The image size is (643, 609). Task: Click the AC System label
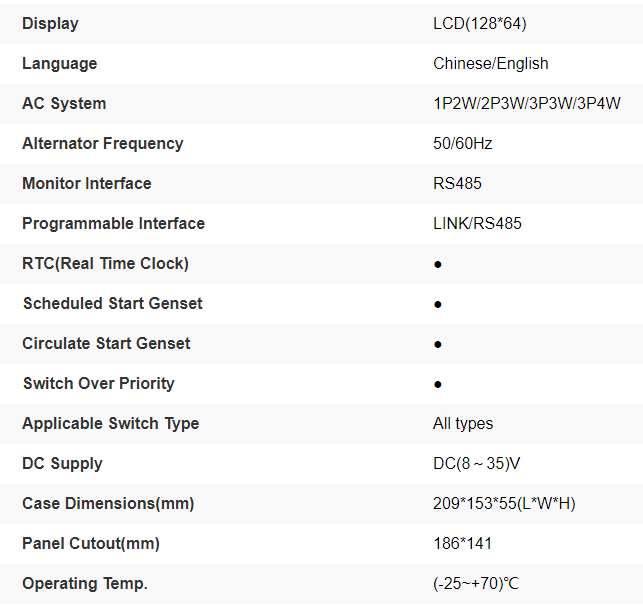pos(64,103)
